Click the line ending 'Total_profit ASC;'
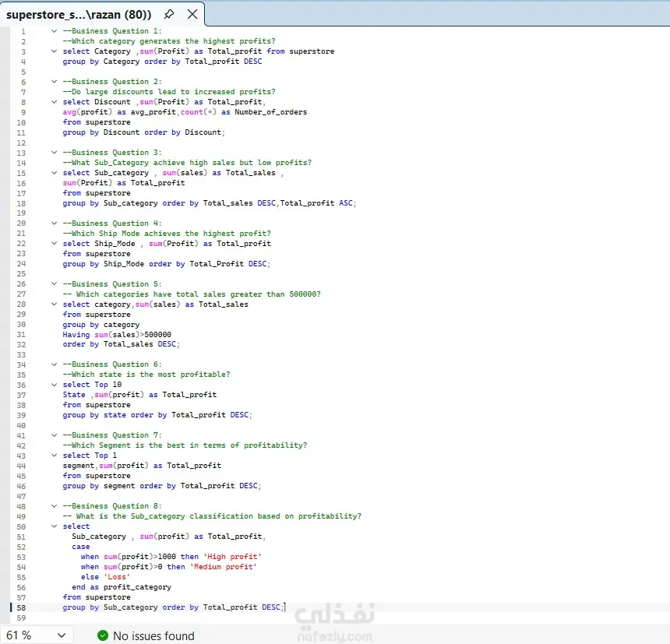670x644 pixels. tap(210, 203)
